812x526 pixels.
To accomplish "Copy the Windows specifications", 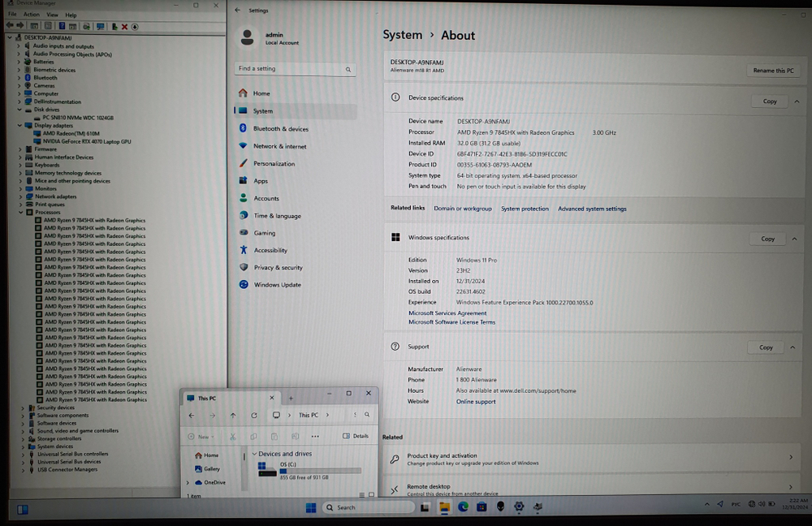I will click(767, 239).
